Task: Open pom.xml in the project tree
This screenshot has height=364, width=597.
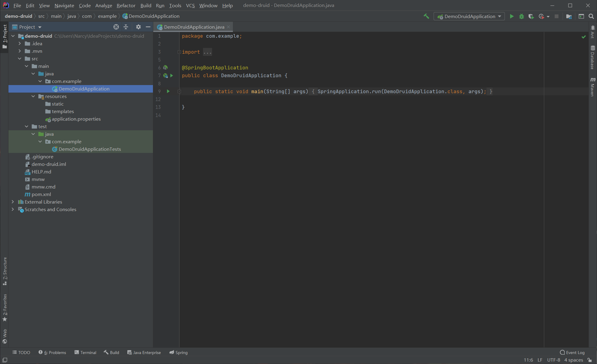Action: click(x=41, y=194)
